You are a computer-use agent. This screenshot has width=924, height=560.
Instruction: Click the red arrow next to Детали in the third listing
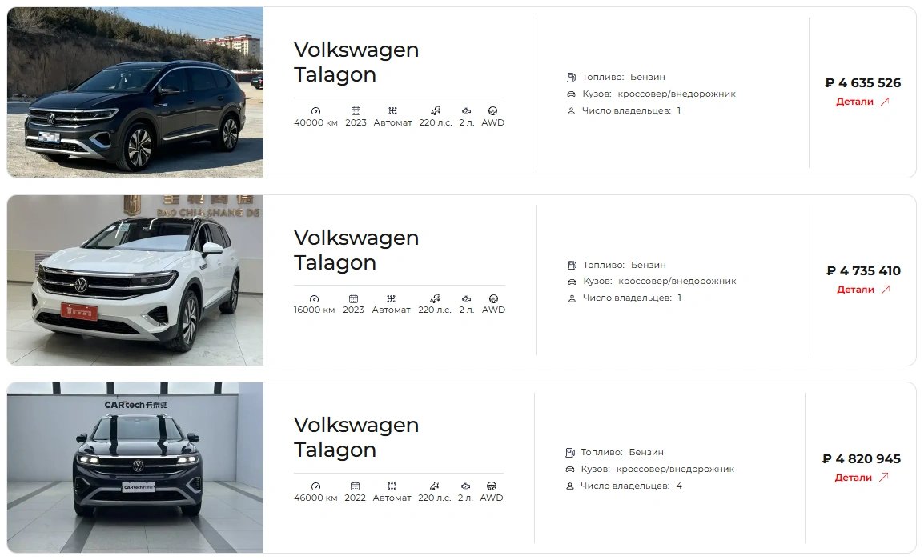883,478
